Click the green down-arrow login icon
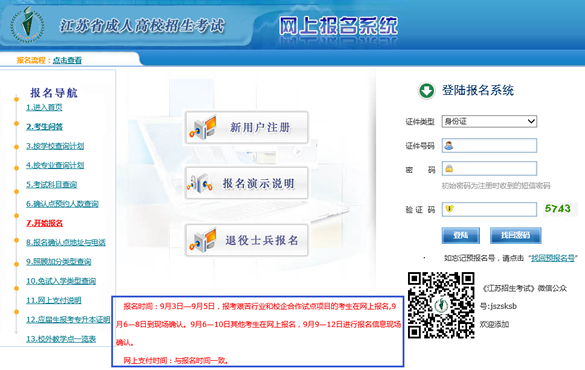This screenshot has width=585, height=370. 426,91
